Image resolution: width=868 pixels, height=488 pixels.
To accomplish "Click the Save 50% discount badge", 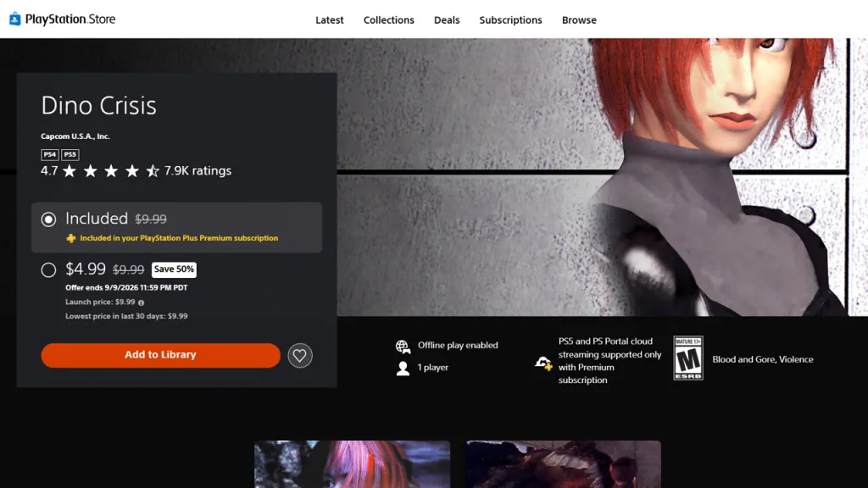I will pos(174,269).
